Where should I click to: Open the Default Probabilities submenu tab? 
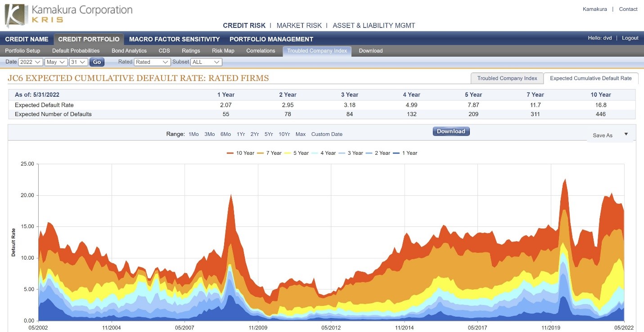click(x=76, y=51)
